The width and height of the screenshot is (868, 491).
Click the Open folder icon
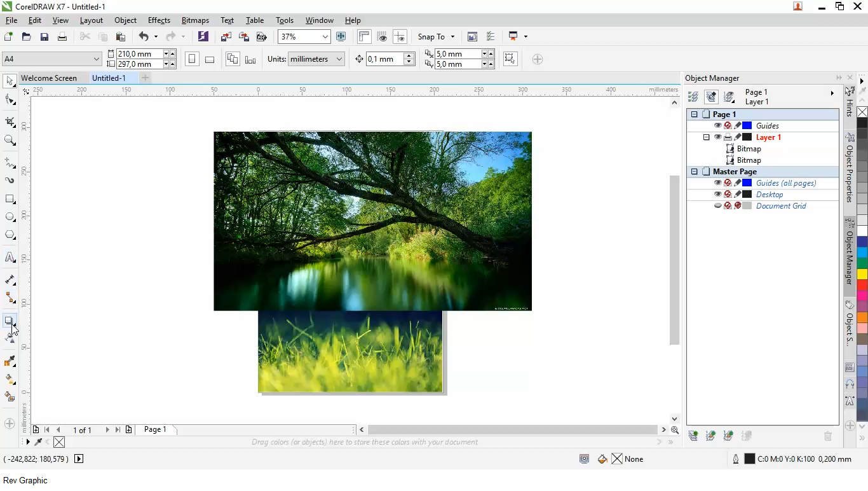[x=27, y=37]
